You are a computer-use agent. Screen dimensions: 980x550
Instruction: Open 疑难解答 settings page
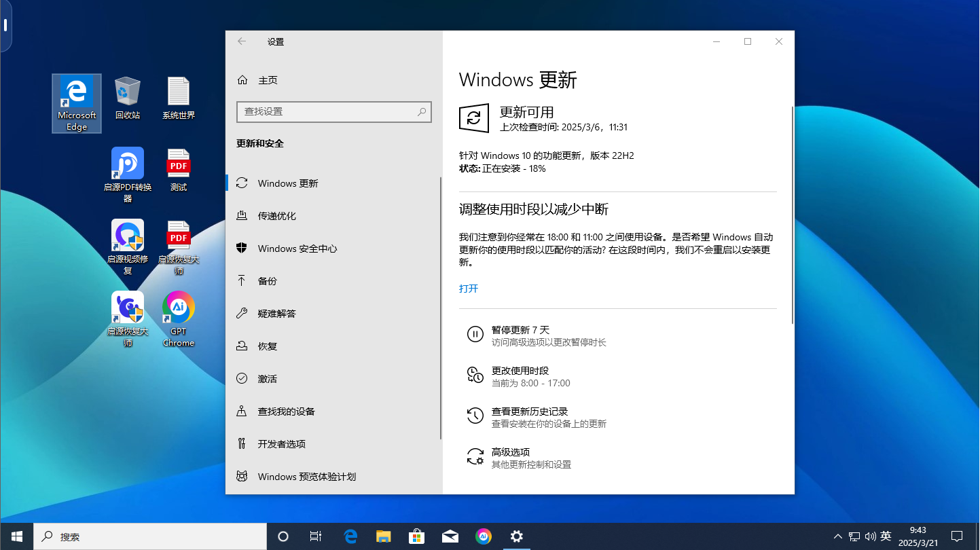333,314
